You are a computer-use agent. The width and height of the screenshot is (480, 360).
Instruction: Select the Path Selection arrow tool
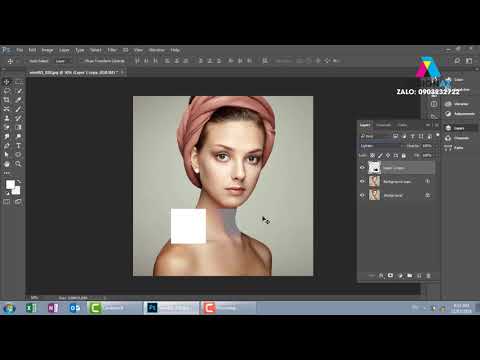pos(6,154)
